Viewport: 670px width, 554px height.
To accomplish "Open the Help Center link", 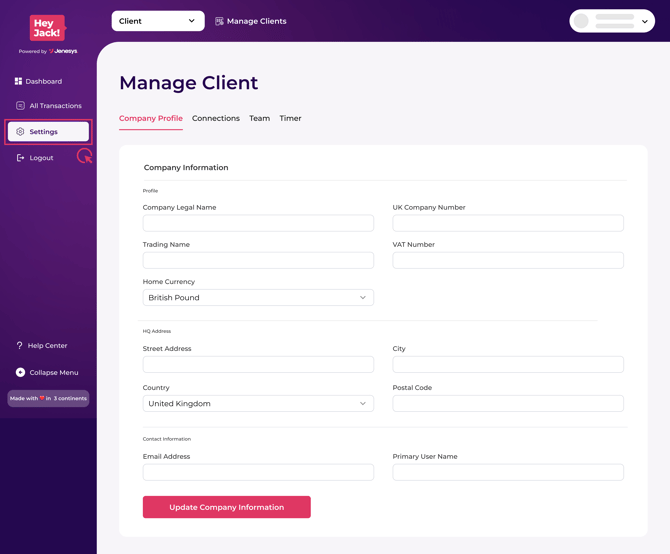I will click(x=42, y=345).
